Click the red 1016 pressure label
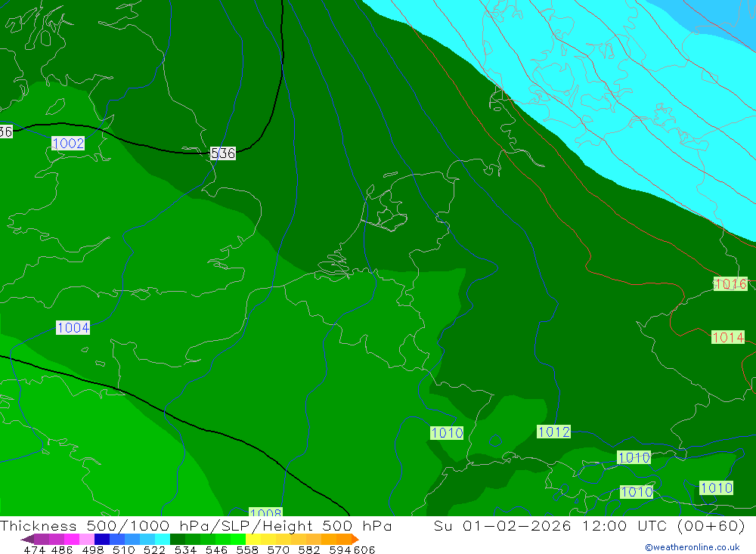This screenshot has height=554, width=756. pyautogui.click(x=730, y=284)
